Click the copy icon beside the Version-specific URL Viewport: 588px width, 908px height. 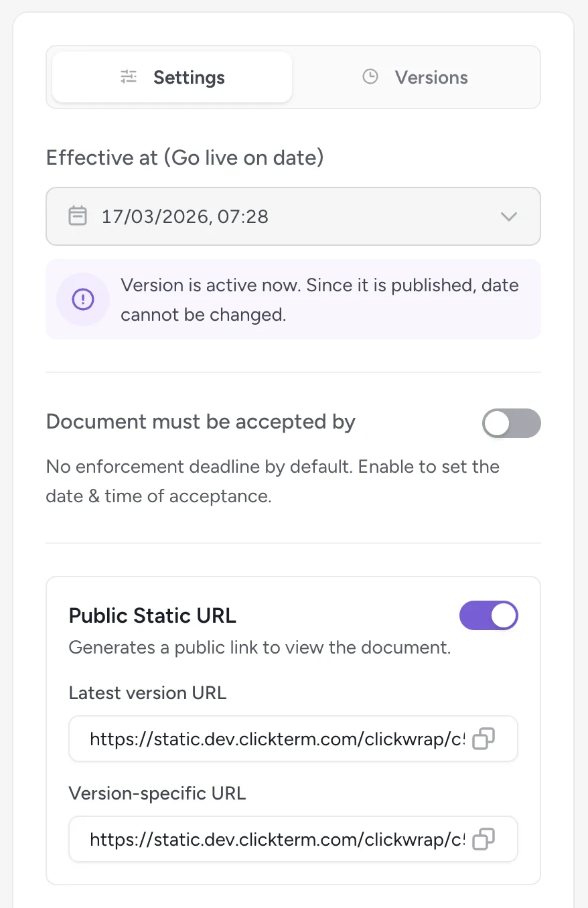coord(484,838)
